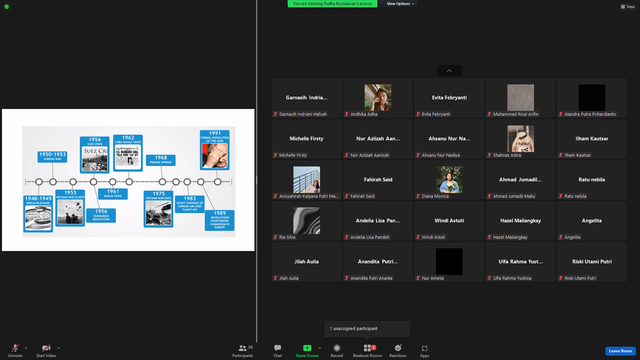Select Andhika Adha's video tile
Screen dimensions: 640x360
point(378,98)
